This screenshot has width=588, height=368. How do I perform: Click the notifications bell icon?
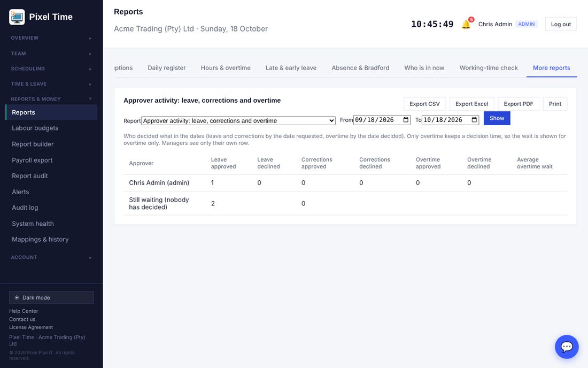tap(466, 25)
